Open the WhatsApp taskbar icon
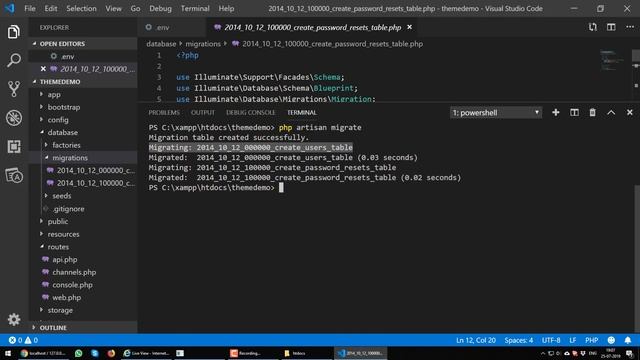Screen dimensions: 640x360 coord(78,353)
